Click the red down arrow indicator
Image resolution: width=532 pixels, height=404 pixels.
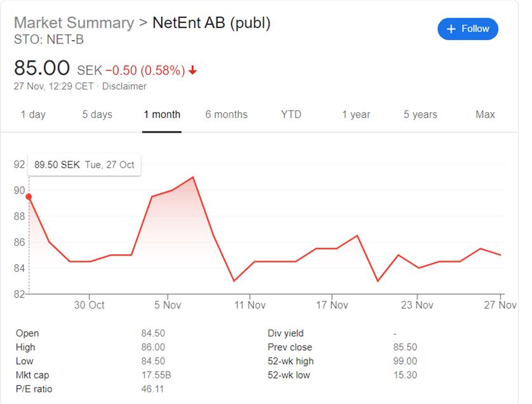(x=193, y=71)
